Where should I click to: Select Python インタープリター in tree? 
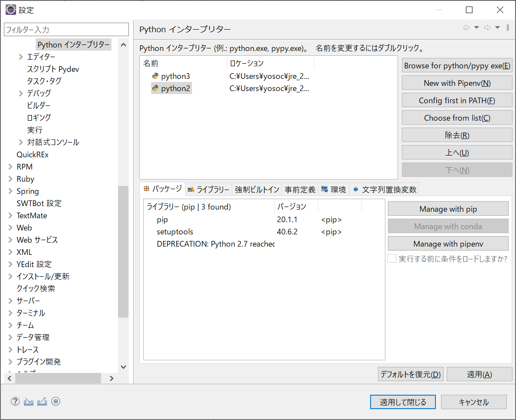pyautogui.click(x=74, y=44)
